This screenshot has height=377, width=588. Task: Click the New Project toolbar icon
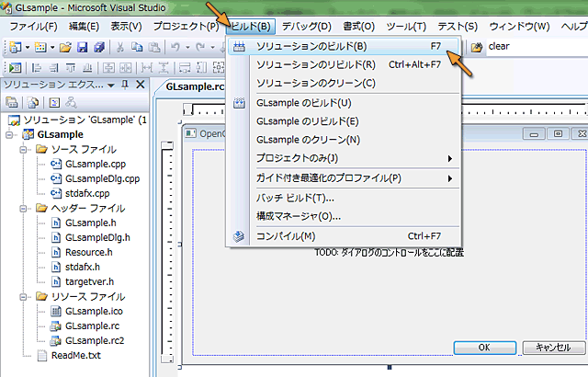pyautogui.click(x=16, y=47)
